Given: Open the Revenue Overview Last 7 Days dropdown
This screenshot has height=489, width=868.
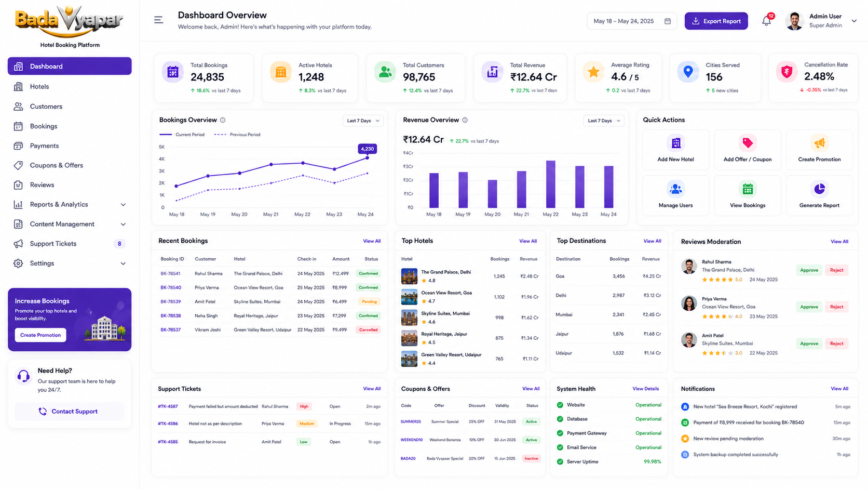Looking at the screenshot, I should pos(603,121).
